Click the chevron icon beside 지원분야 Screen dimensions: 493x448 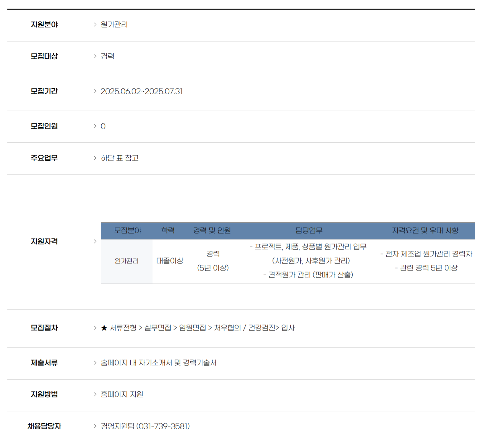tap(95, 25)
